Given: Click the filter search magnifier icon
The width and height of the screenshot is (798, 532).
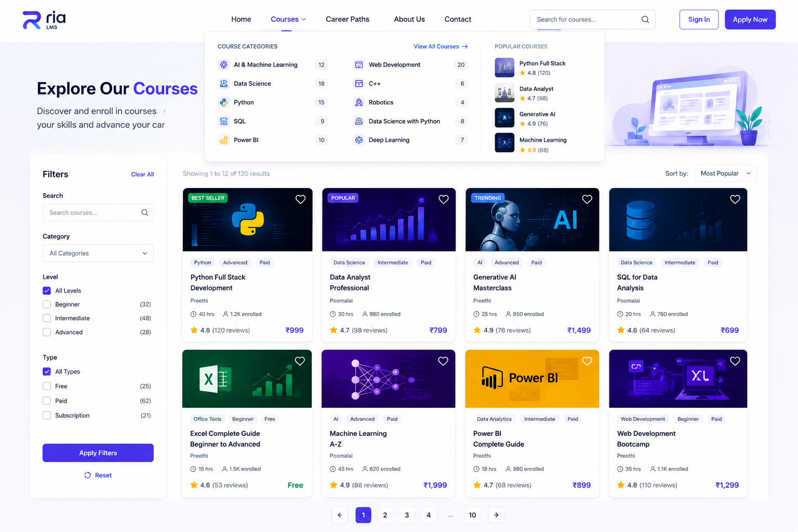Looking at the screenshot, I should coord(144,212).
